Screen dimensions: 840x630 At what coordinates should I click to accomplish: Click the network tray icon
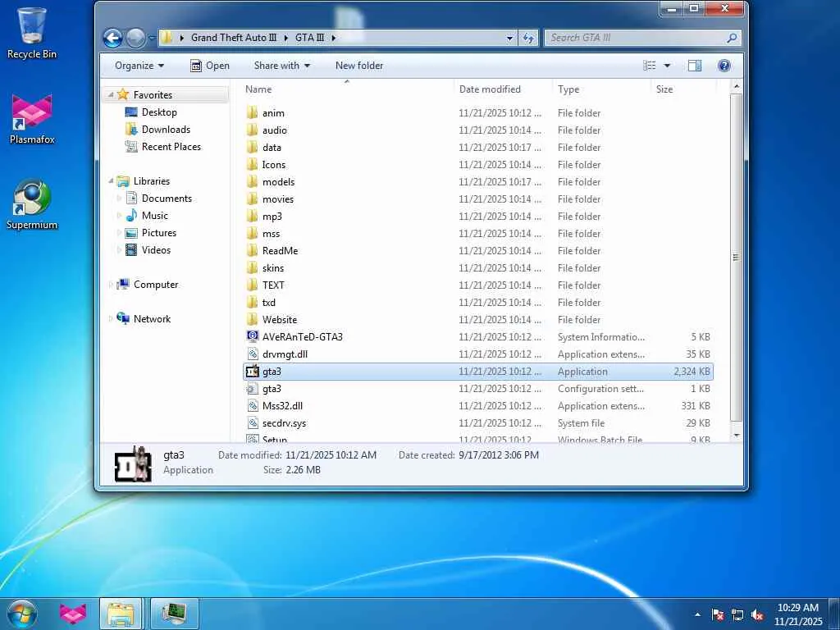coord(737,614)
